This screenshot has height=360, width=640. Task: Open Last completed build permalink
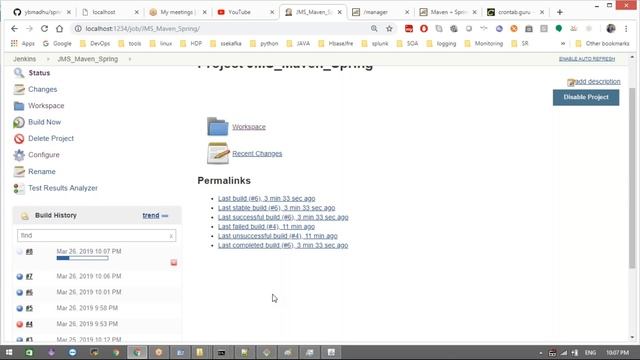click(x=283, y=245)
